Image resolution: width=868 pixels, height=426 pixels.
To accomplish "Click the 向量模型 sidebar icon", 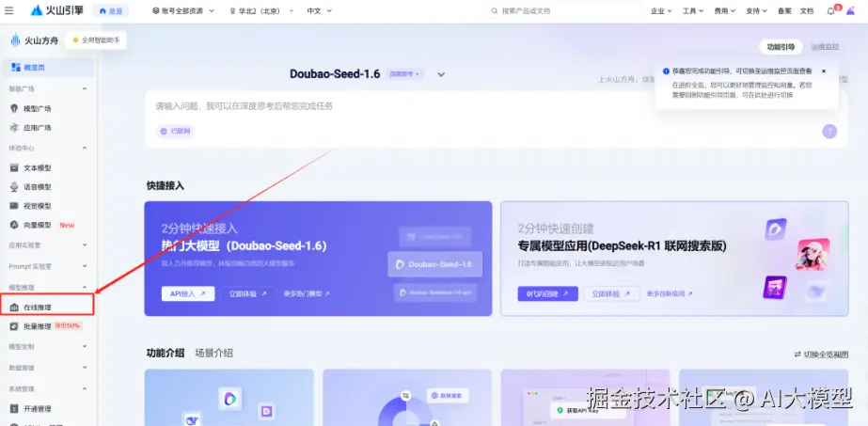I will 15,225.
